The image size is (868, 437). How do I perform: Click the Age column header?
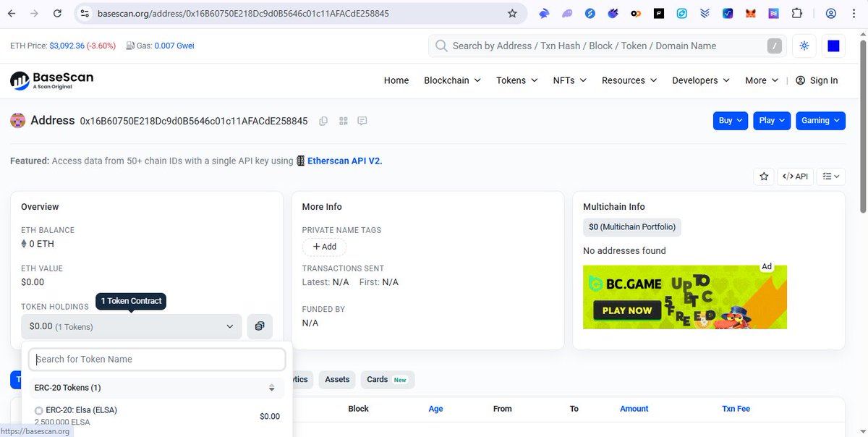[435, 409]
